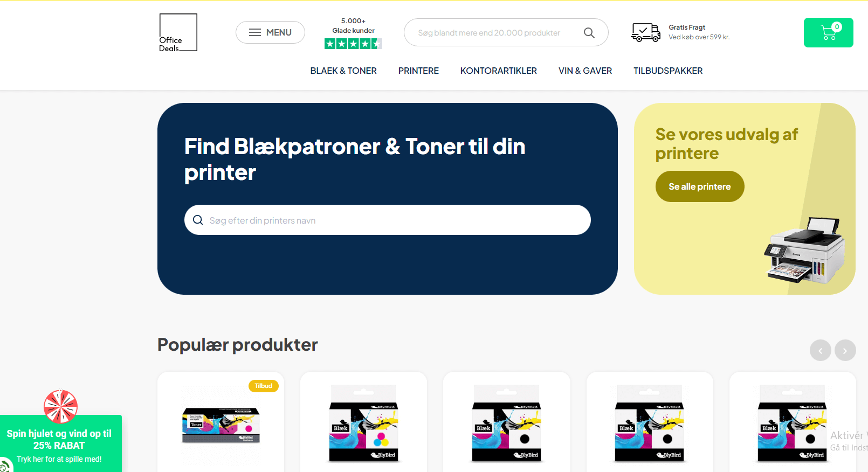This screenshot has height=472, width=868.
Task: Click the Trustpilot star rating
Action: click(353, 44)
